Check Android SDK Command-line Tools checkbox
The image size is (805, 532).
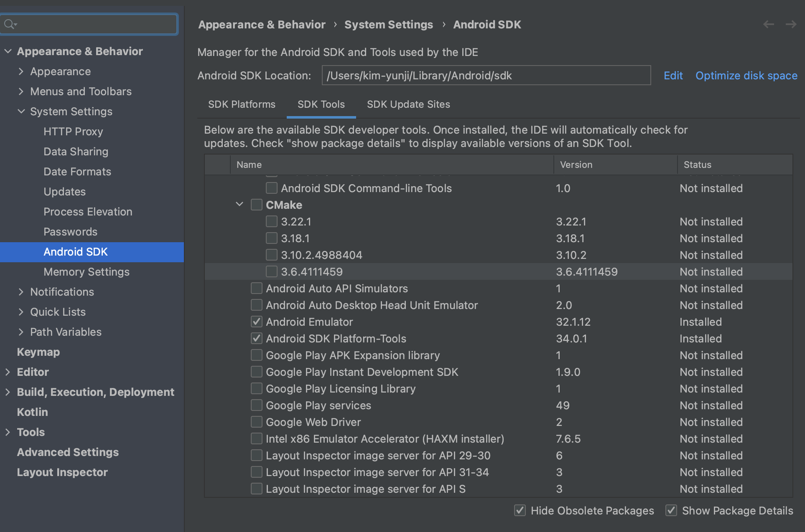coord(272,188)
